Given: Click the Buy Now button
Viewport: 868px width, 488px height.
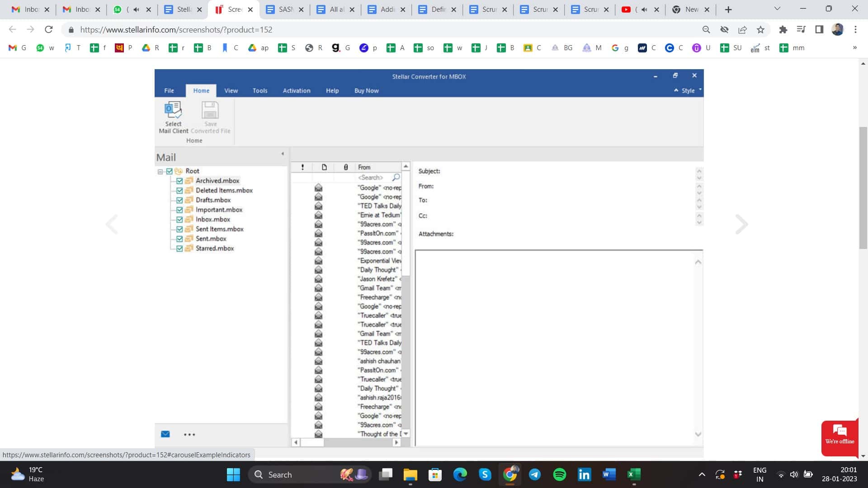Looking at the screenshot, I should (x=366, y=91).
